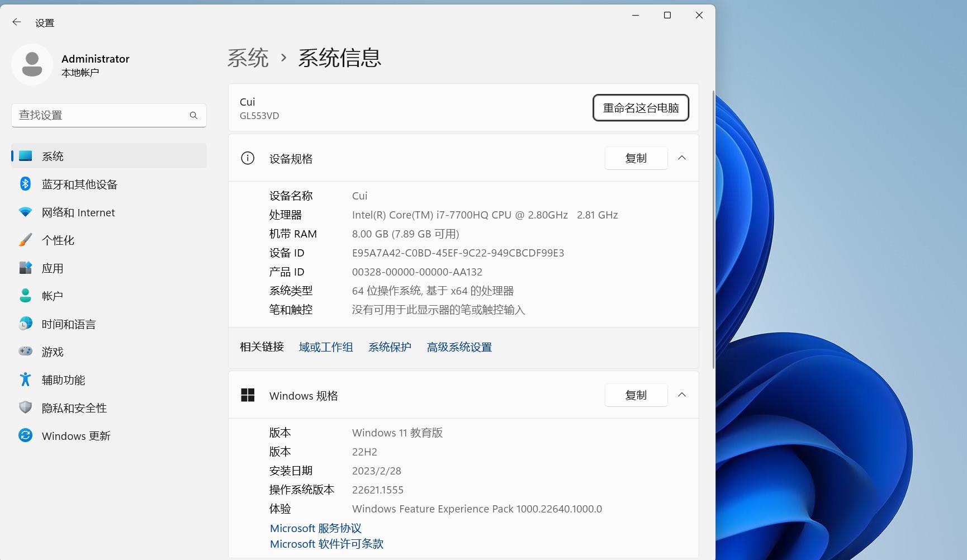This screenshot has height=560, width=967.
Task: Open Windows 更新 from the sidebar
Action: [x=25, y=435]
